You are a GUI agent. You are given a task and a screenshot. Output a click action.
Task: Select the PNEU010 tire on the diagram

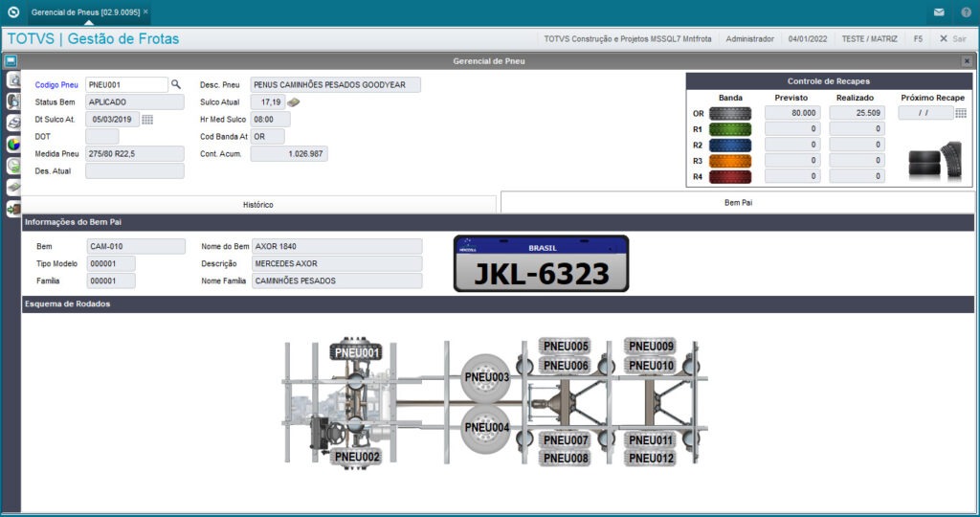point(651,365)
